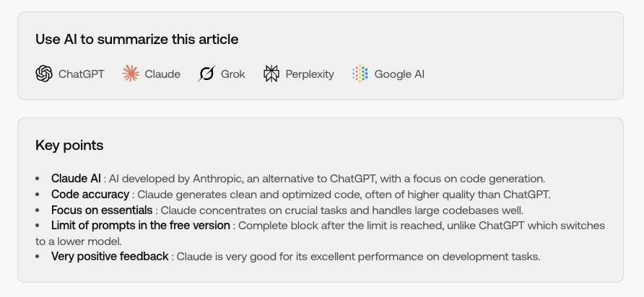Click 'Limit of prompts in the free version'
The height and width of the screenshot is (297, 644).
point(141,226)
